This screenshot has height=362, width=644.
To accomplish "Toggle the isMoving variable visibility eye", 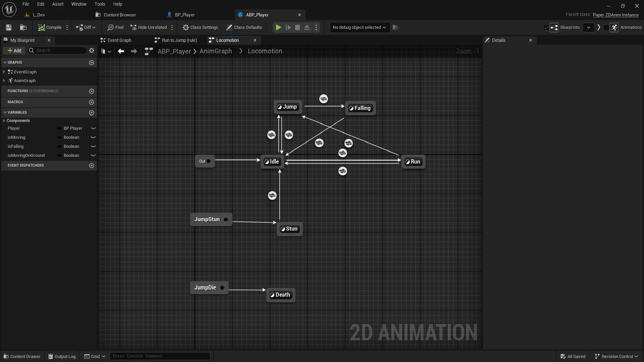I will point(93,137).
